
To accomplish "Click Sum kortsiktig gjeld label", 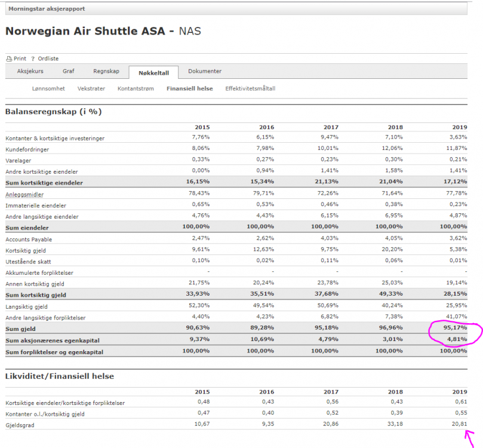I will coord(36,295).
